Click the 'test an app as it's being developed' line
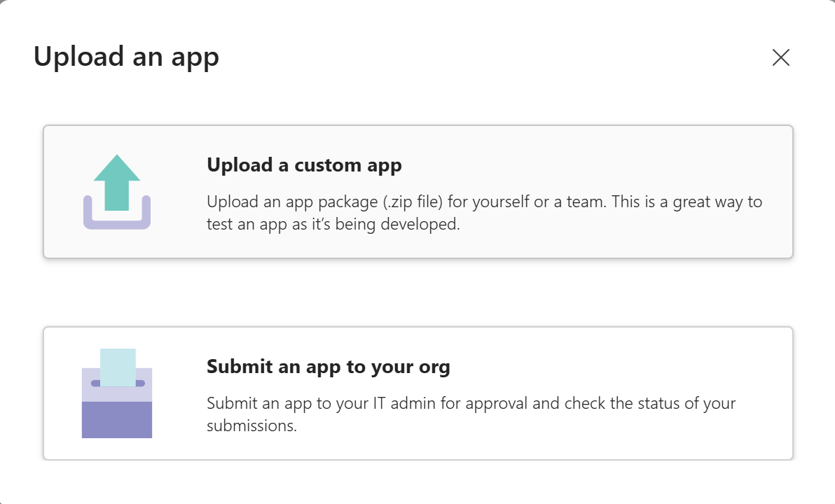The width and height of the screenshot is (835, 504). pyautogui.click(x=333, y=225)
